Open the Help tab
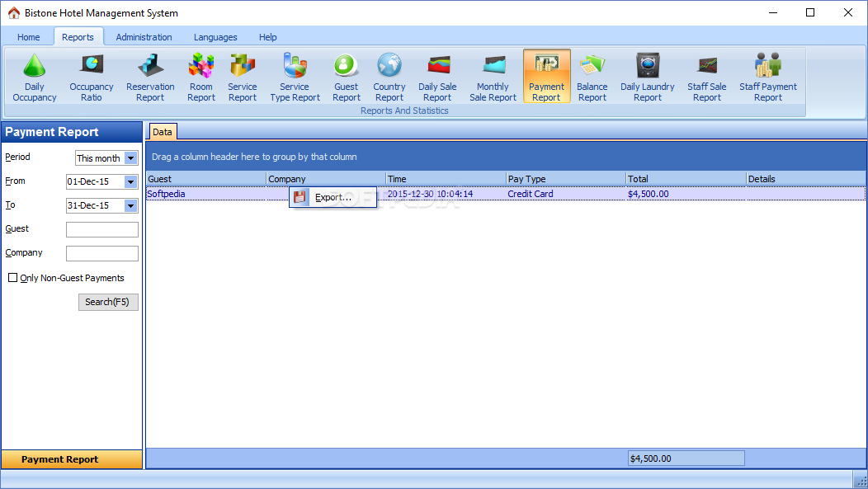 (268, 37)
